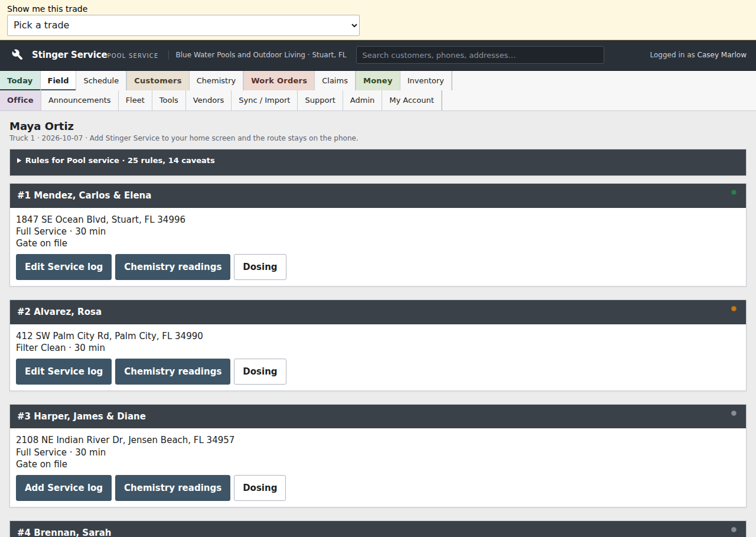
Task: Select the Fleet submenu item
Action: tap(135, 100)
